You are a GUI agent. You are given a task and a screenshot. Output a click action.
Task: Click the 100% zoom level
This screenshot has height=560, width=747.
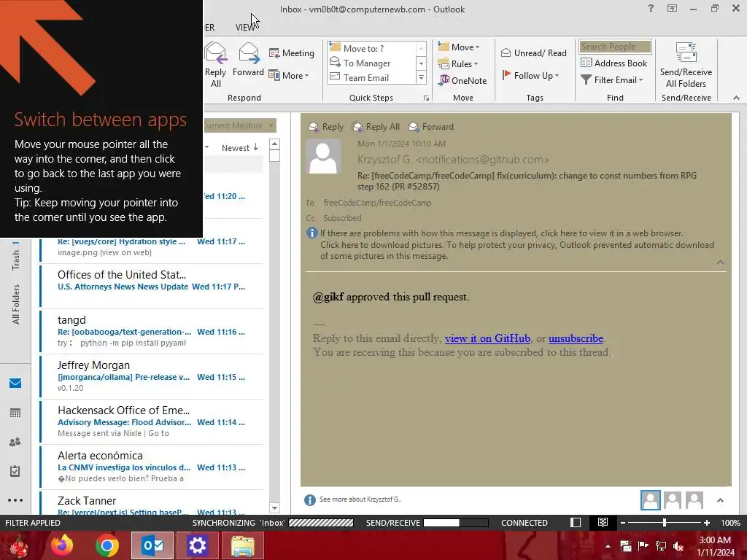click(x=730, y=523)
